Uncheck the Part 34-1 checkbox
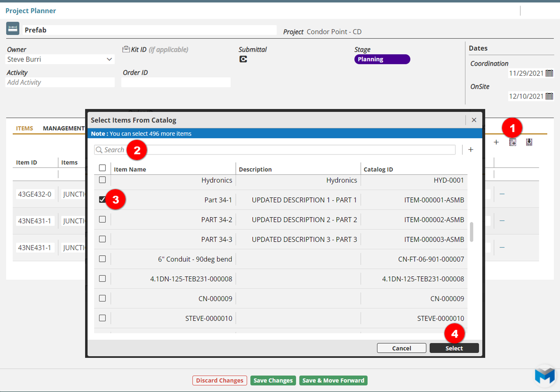 pyautogui.click(x=102, y=200)
